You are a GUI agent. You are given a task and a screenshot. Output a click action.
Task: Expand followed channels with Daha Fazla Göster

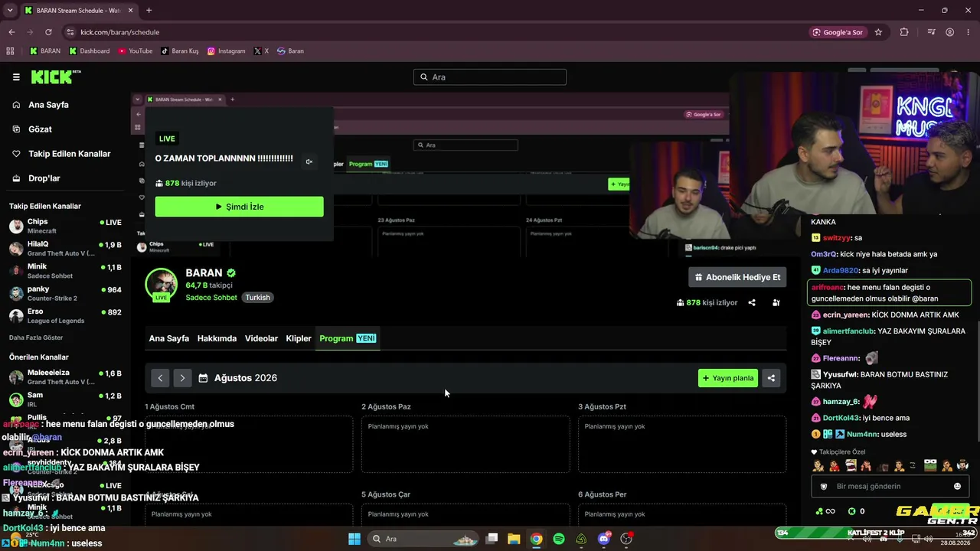pyautogui.click(x=36, y=337)
